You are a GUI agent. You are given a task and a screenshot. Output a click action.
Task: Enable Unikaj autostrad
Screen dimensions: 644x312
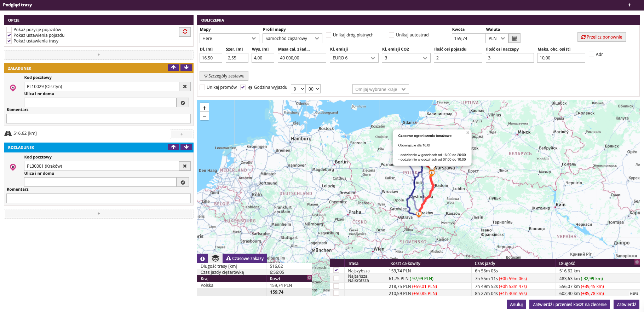coord(392,35)
